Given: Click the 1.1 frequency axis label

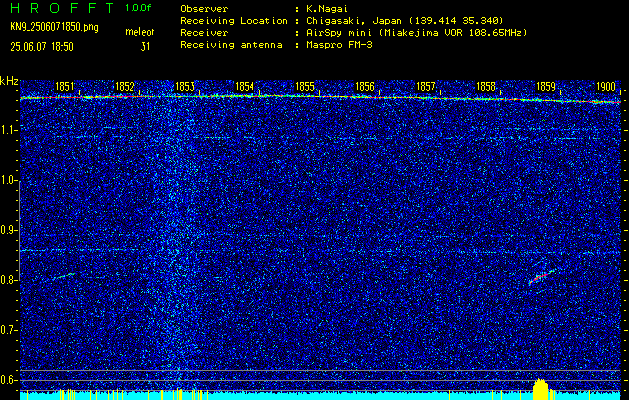Looking at the screenshot, I should click(10, 130).
